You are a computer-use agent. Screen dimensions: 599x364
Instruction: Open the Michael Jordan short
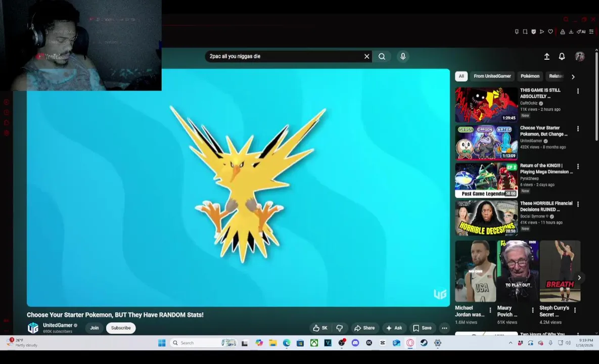tap(476, 271)
